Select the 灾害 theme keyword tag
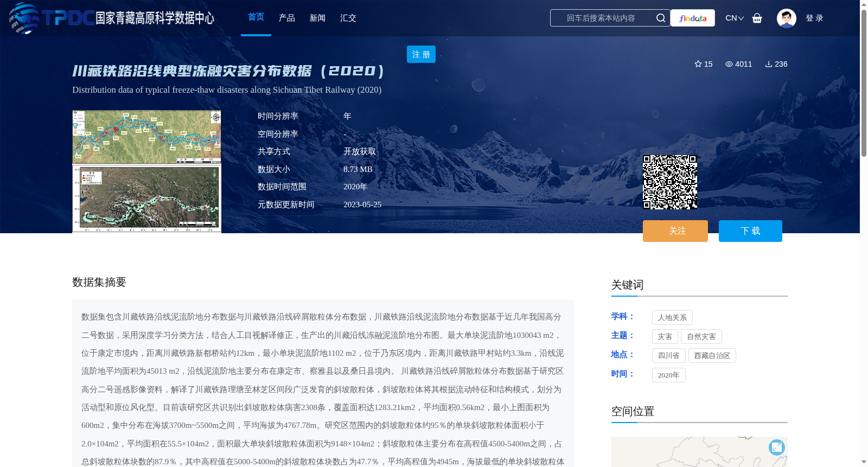868x467 pixels. [665, 336]
